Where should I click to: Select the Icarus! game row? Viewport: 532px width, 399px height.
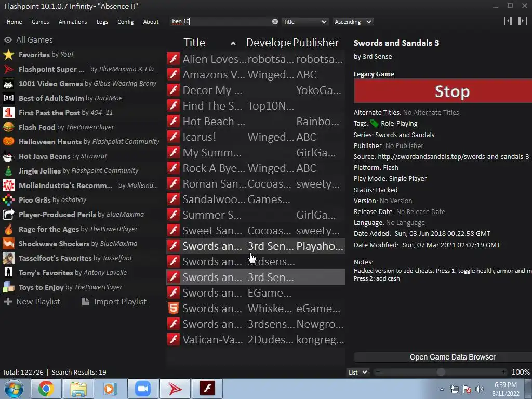(x=256, y=137)
